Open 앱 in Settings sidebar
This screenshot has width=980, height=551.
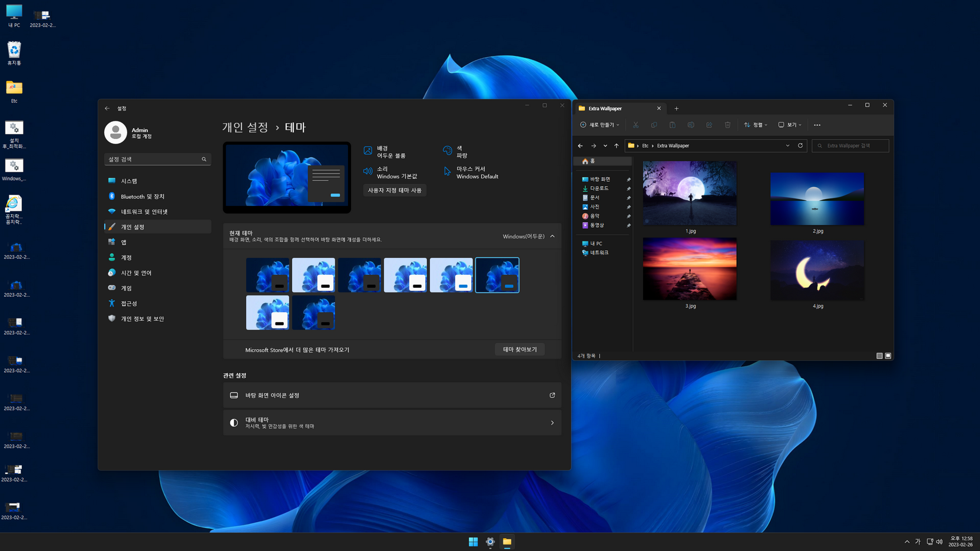[x=158, y=242]
